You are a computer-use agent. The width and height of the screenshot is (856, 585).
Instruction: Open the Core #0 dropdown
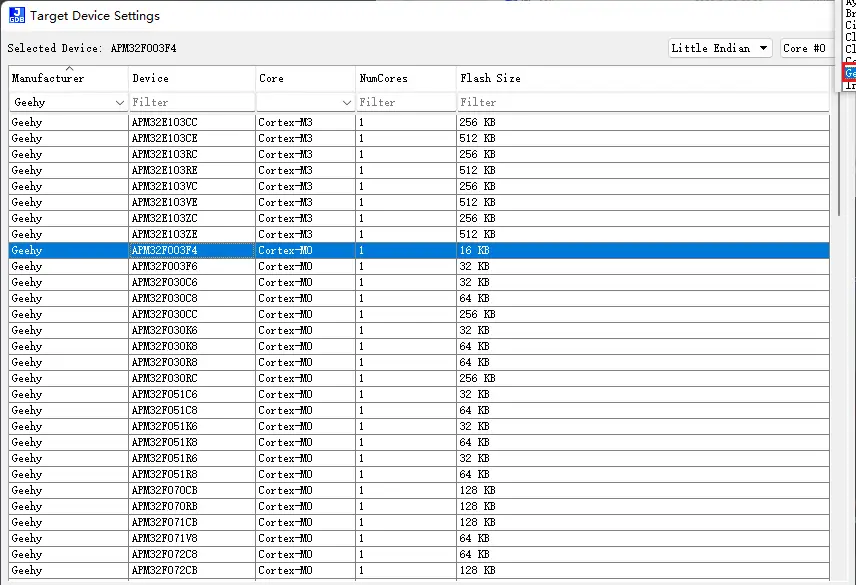point(806,48)
